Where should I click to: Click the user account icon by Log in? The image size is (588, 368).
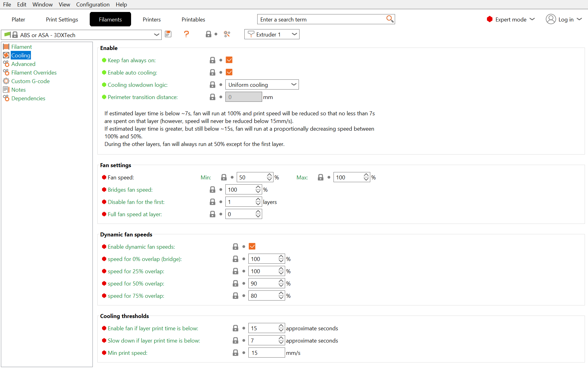(551, 19)
